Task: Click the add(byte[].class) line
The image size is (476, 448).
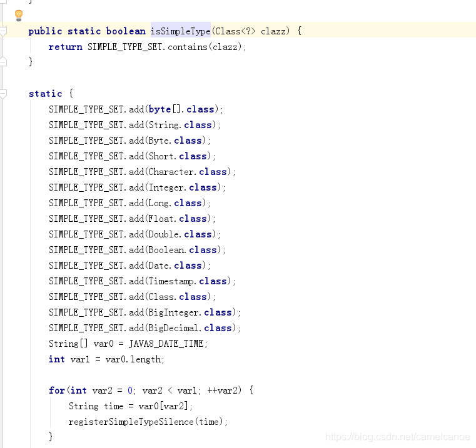Action: click(136, 109)
